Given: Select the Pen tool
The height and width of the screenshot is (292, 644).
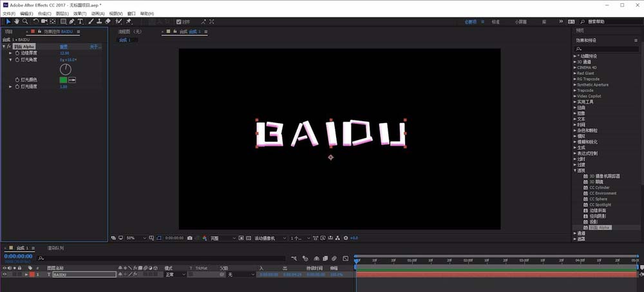Looking at the screenshot, I should pos(71,21).
